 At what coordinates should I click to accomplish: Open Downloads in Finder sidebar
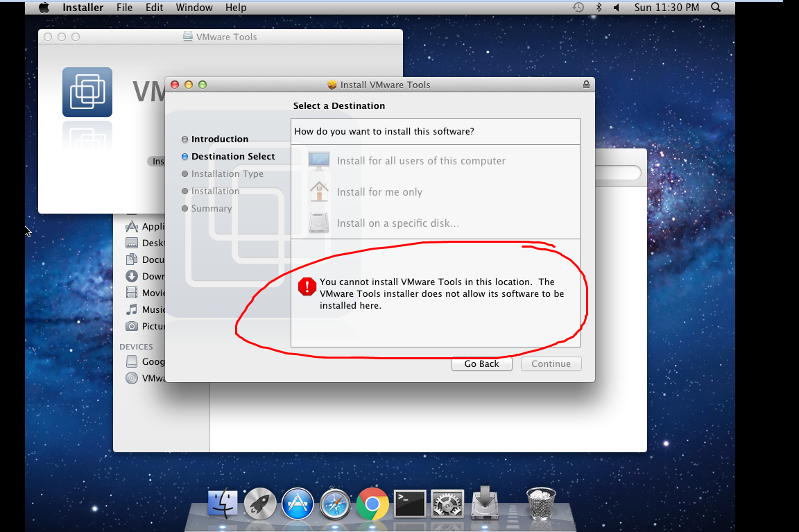point(145,276)
